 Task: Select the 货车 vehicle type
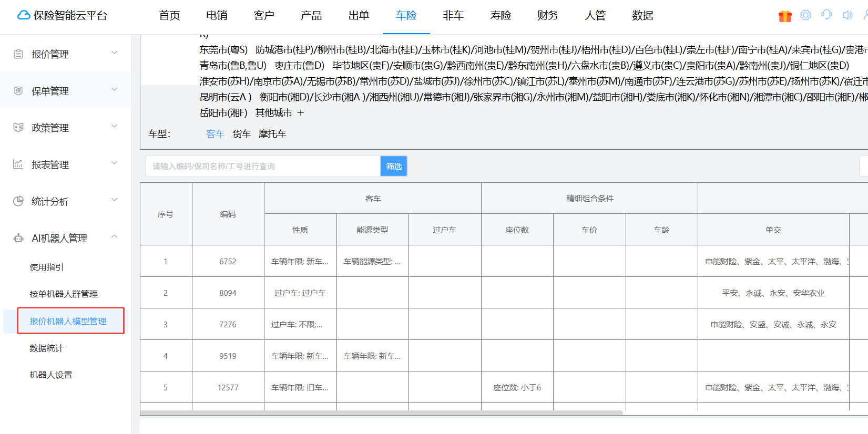(x=241, y=134)
